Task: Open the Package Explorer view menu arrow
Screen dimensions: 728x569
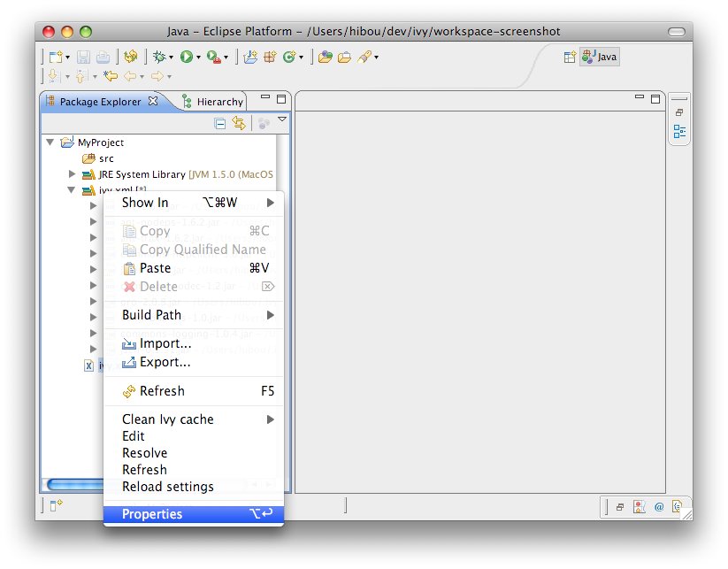Action: coord(282,119)
